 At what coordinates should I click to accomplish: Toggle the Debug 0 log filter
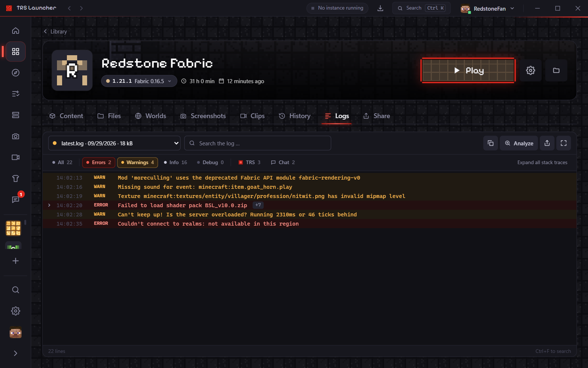coord(210,162)
